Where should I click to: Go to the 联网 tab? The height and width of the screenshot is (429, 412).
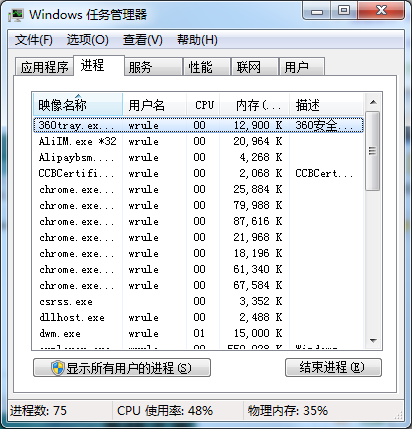[255, 67]
